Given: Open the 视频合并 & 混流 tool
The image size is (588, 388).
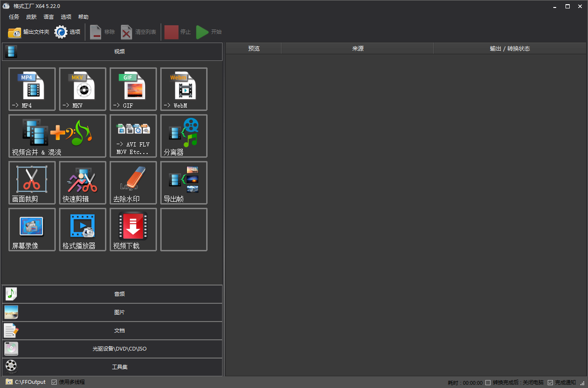Looking at the screenshot, I should click(x=57, y=136).
